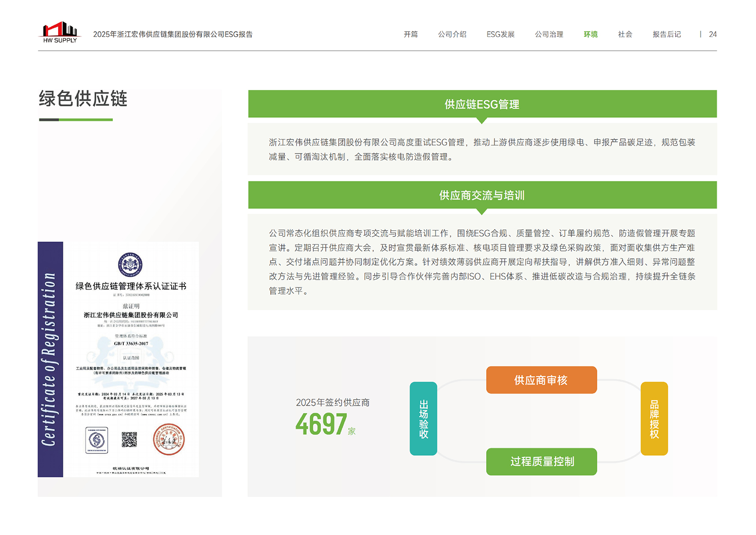The width and height of the screenshot is (756, 535).
Task: Click the 兹证明 text on the certificate
Action: point(131,306)
